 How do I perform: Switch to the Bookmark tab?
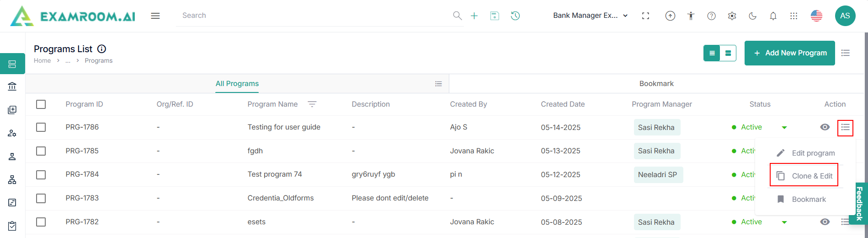tap(656, 84)
